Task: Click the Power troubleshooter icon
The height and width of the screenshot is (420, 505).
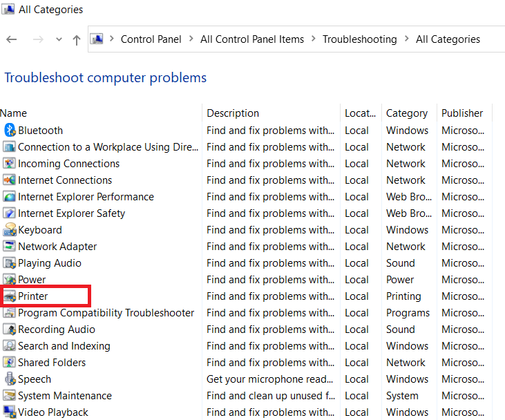Action: 10,280
